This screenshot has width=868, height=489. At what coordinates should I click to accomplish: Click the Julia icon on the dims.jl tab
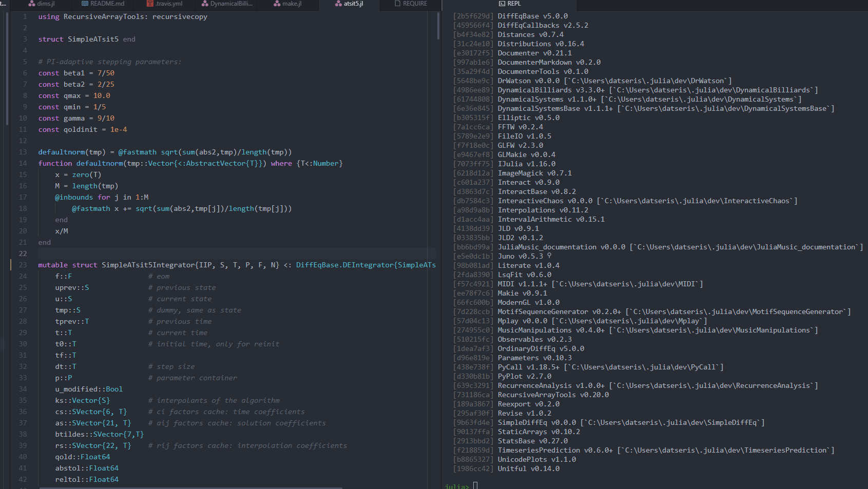point(32,4)
